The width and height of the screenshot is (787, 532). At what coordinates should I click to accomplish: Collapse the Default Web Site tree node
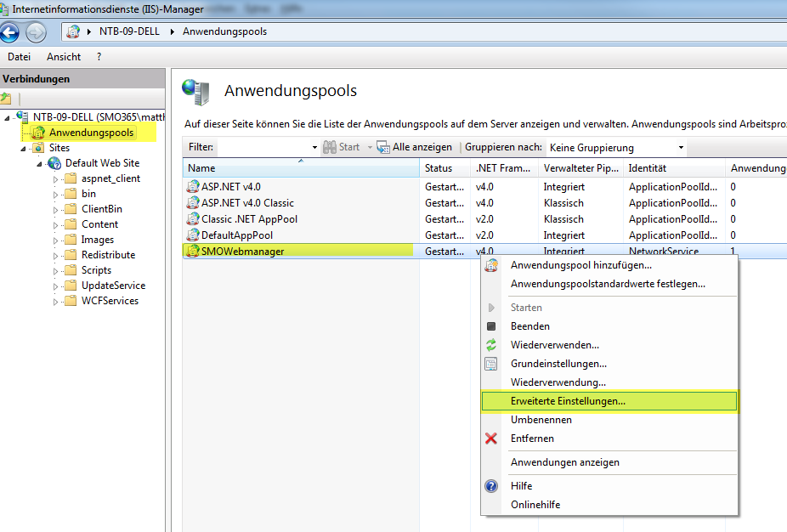[40, 163]
